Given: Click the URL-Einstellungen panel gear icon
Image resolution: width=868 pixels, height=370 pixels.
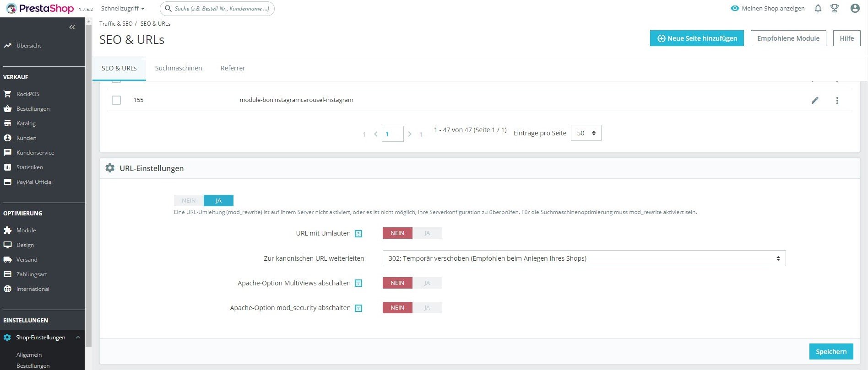Looking at the screenshot, I should 110,168.
